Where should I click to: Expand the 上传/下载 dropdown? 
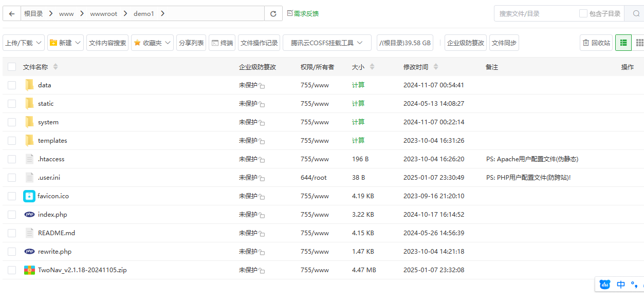coord(24,43)
